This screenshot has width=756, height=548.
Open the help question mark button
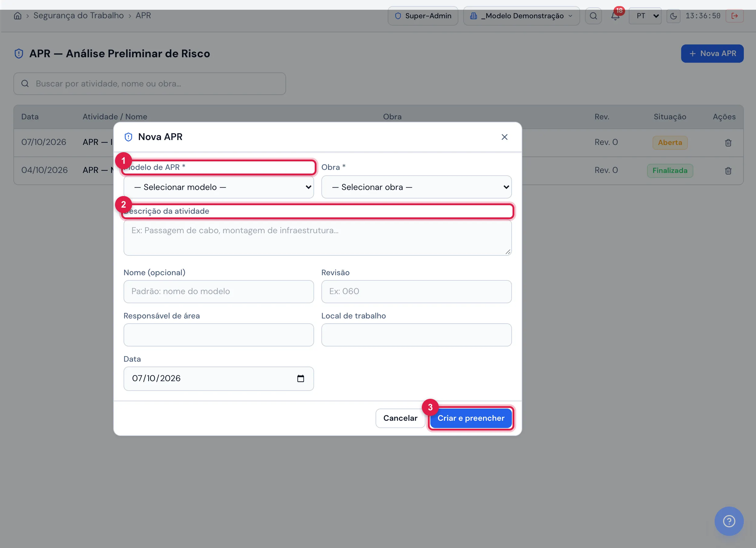729,521
